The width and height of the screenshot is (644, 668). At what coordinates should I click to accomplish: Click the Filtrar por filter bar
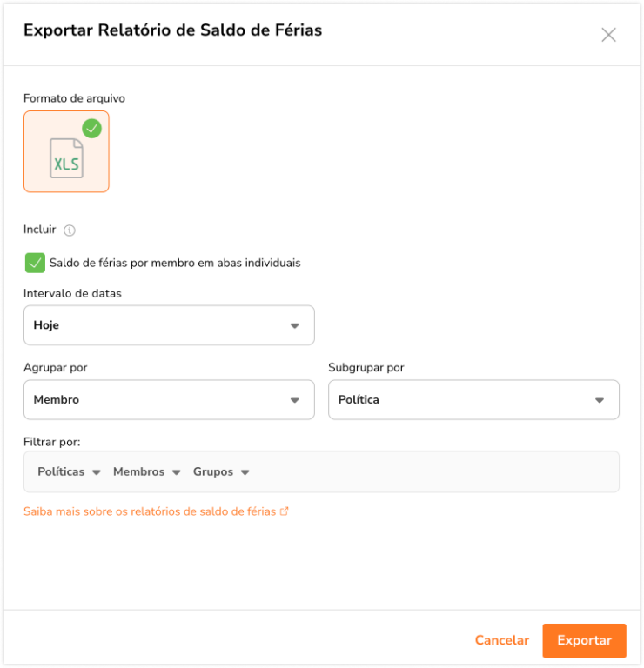point(435,471)
